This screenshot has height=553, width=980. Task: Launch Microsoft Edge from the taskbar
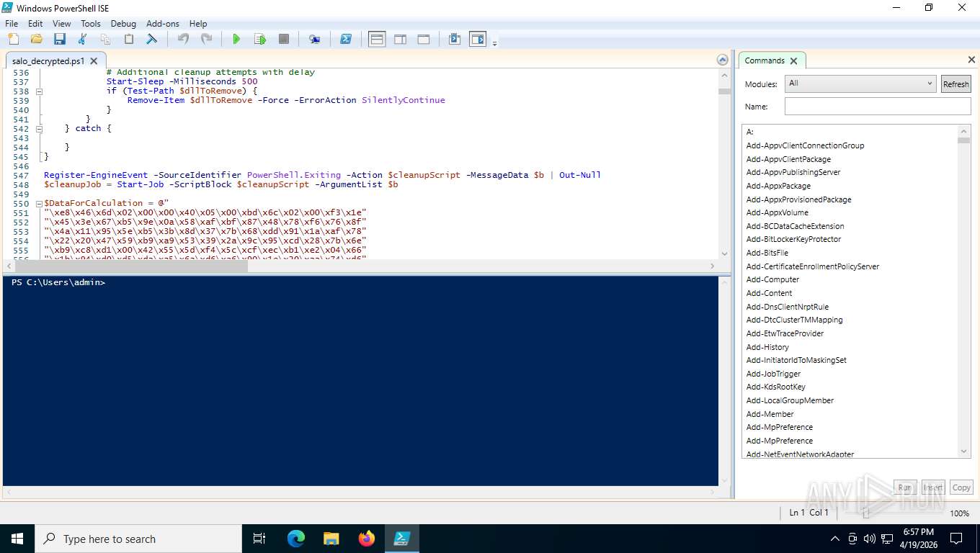coord(295,539)
